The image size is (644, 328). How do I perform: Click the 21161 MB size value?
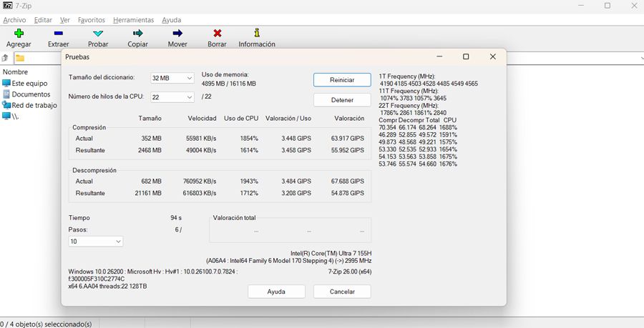point(148,193)
